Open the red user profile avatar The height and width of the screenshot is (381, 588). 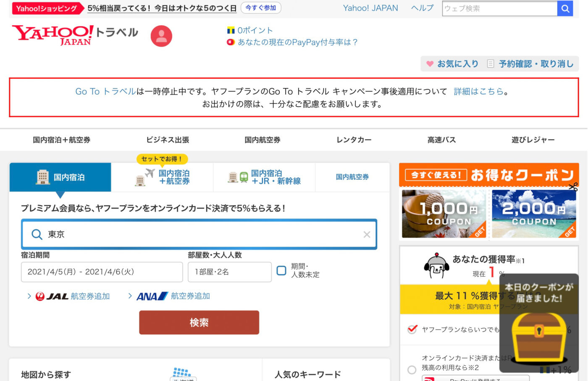(x=161, y=36)
